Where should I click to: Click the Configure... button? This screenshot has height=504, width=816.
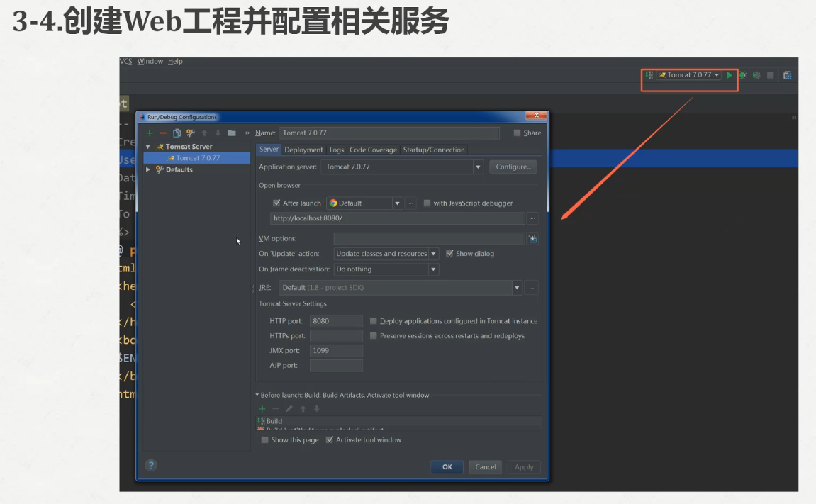513,167
